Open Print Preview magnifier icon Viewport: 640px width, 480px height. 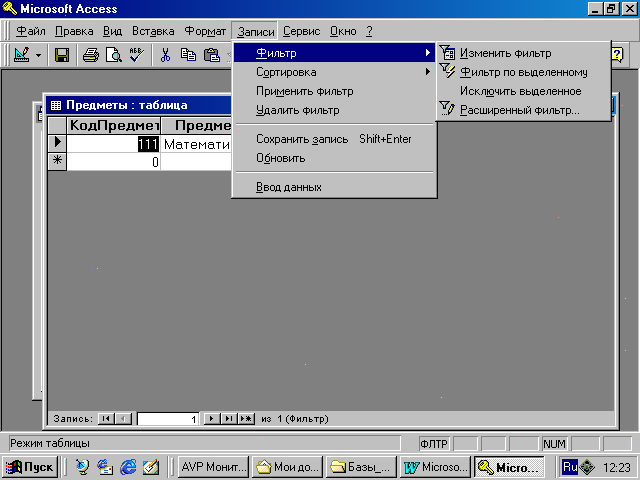tap(113, 55)
